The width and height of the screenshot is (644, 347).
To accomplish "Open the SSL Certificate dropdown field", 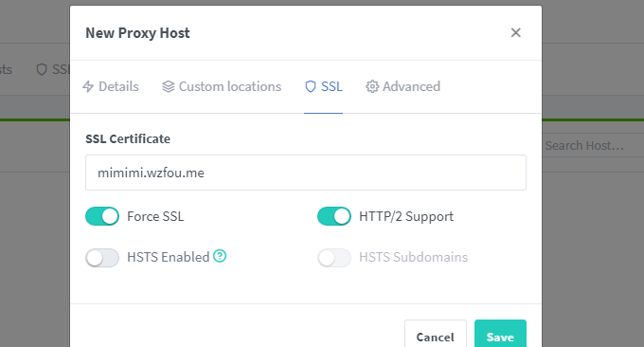I will pyautogui.click(x=306, y=173).
